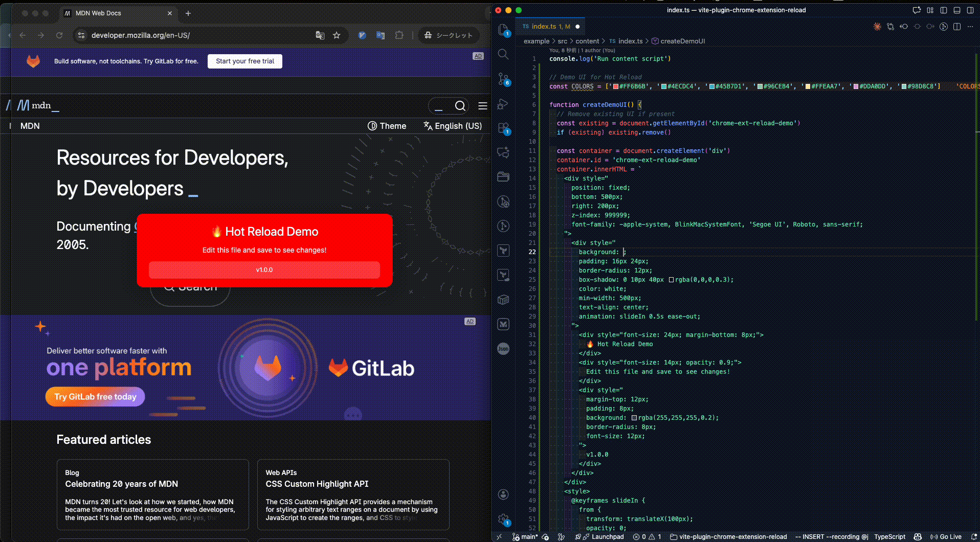Screen dimensions: 980x542
Task: Open the MDN hamburger menu
Action: point(482,106)
